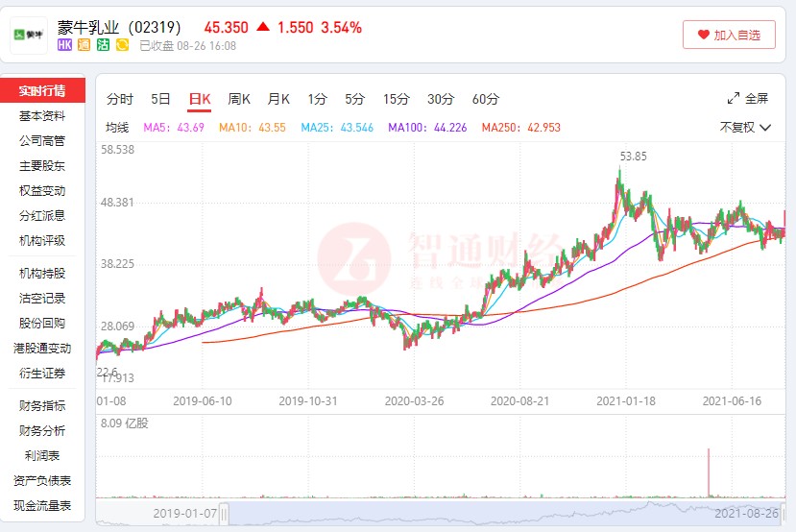
Task: Open 沽空记录 in the sidebar
Action: point(42,298)
